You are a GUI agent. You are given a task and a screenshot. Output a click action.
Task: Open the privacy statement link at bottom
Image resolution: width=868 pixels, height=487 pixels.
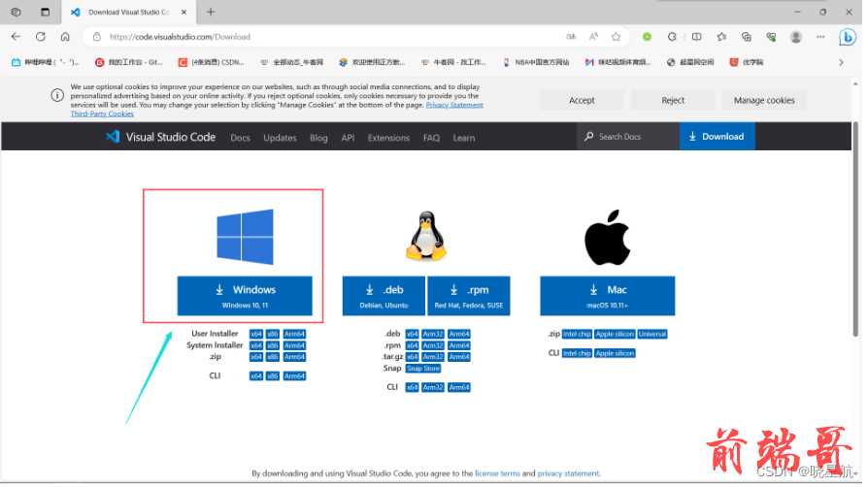[568, 473]
